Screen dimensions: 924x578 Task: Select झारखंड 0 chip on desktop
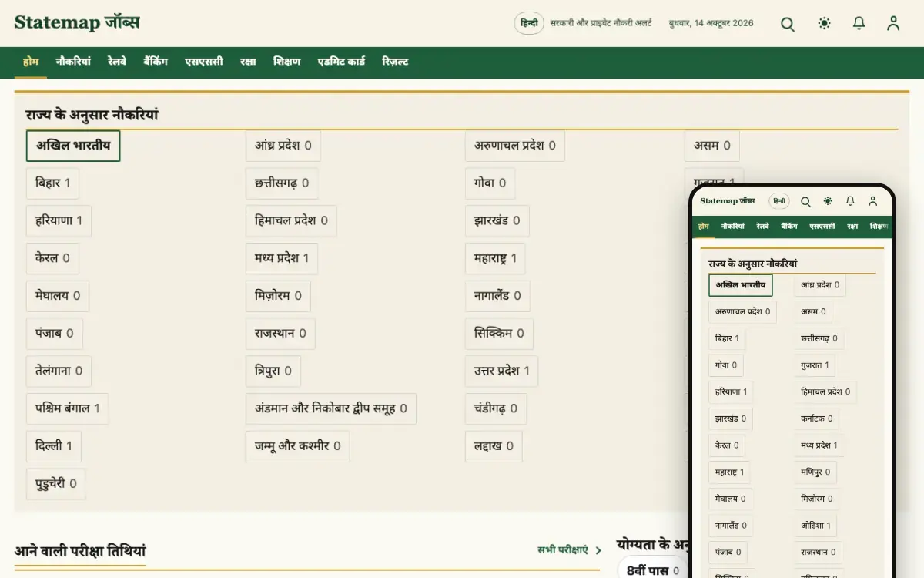pos(497,221)
